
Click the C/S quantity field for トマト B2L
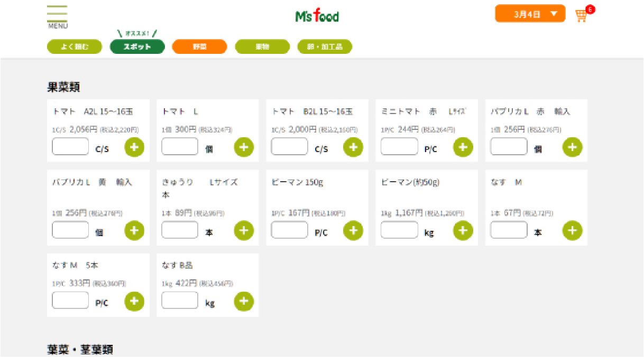(x=289, y=147)
